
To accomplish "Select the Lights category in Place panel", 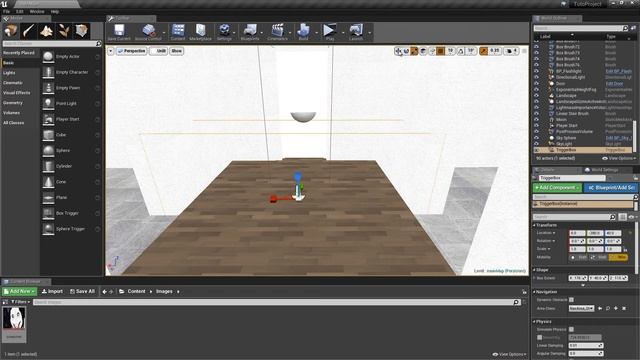I will pos(9,73).
